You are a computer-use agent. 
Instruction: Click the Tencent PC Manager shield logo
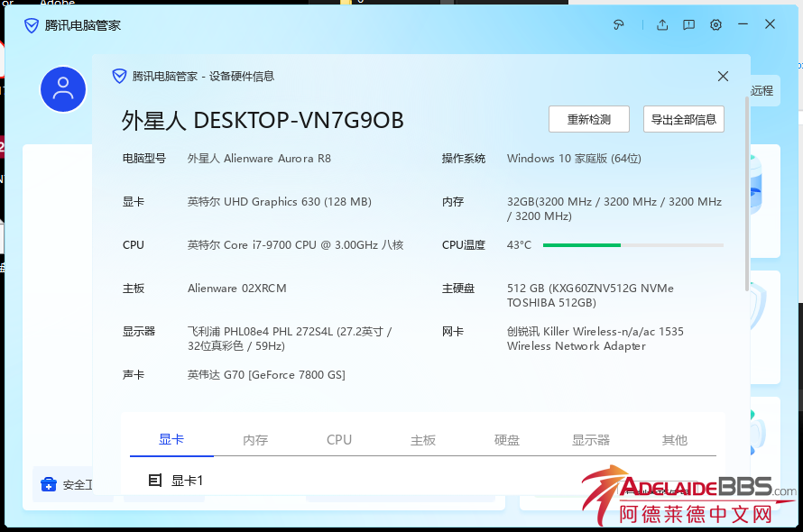[x=32, y=25]
